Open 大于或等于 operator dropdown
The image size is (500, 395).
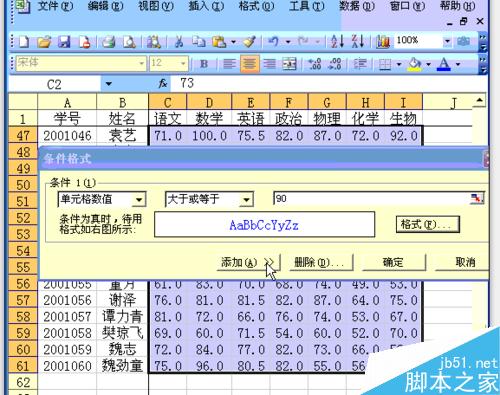[x=246, y=200]
